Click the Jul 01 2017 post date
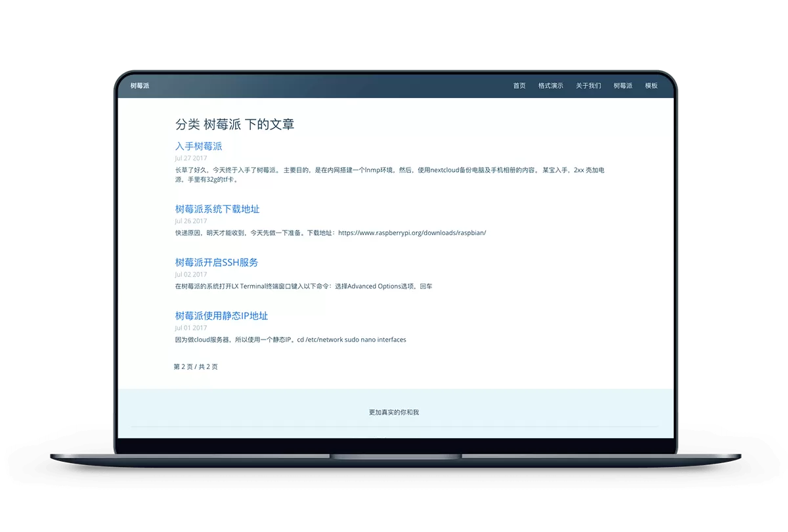Screen dimensions: 788x532 [x=191, y=328]
